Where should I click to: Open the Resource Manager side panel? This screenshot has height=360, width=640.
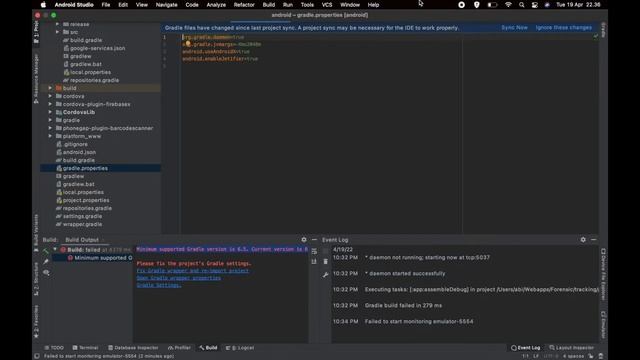click(x=36, y=78)
